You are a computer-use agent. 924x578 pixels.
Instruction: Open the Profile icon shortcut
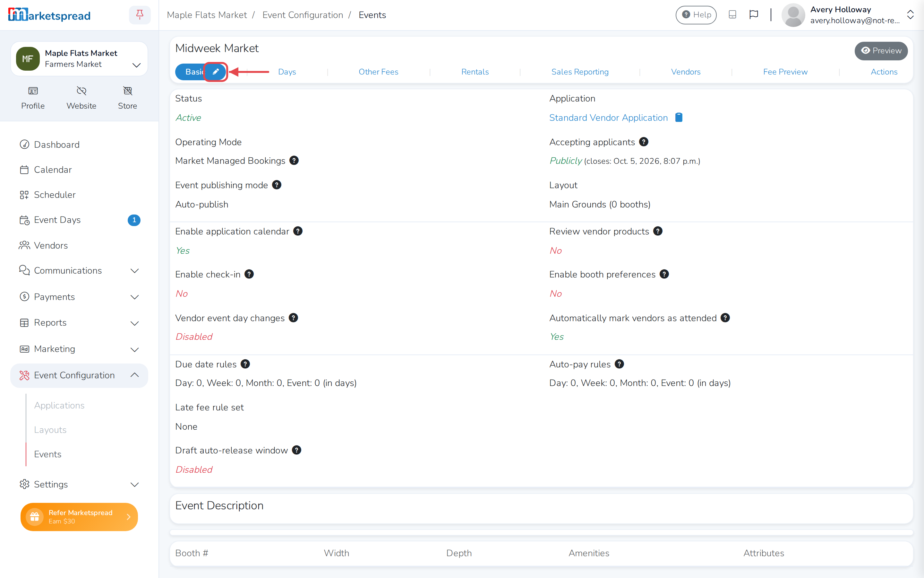tap(33, 98)
